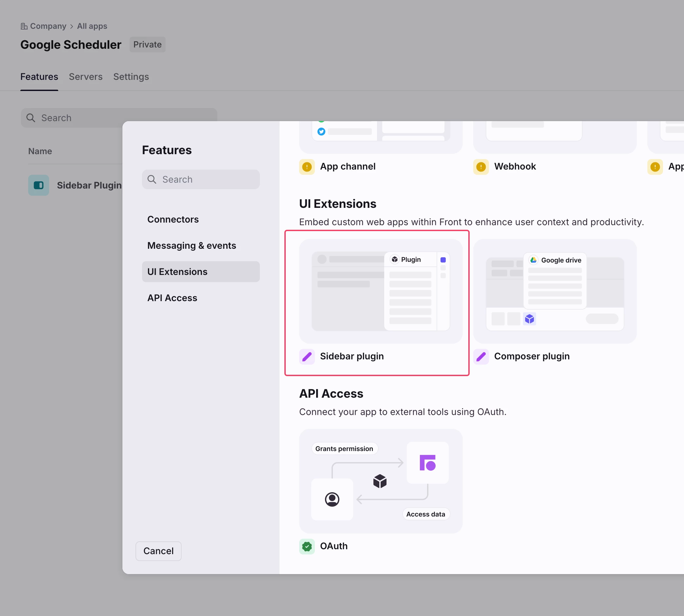Switch to the Servers tab
Viewport: 684px width, 616px height.
click(86, 77)
